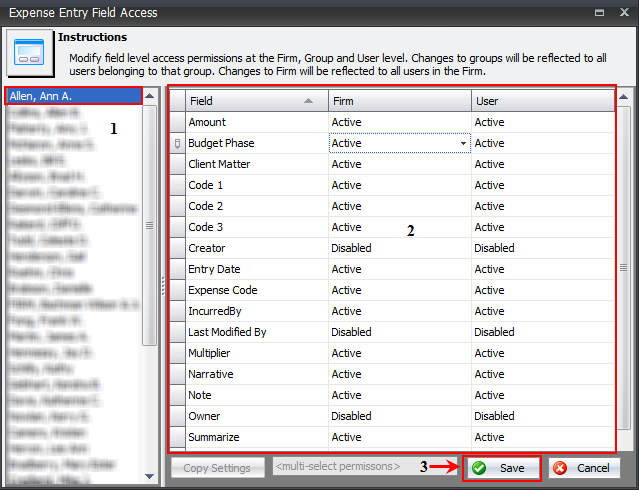Click the Copy Settings button
The image size is (639, 490).
[x=217, y=467]
